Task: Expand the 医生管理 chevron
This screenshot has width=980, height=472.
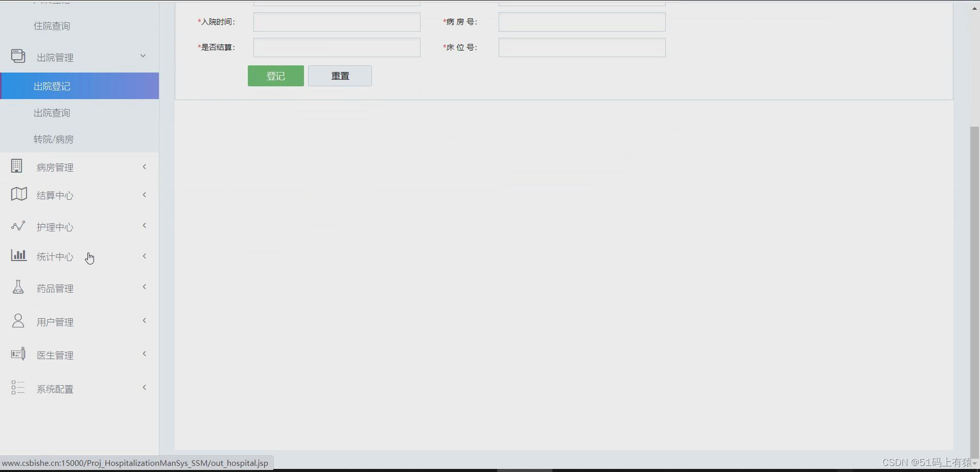Action: [x=145, y=353]
